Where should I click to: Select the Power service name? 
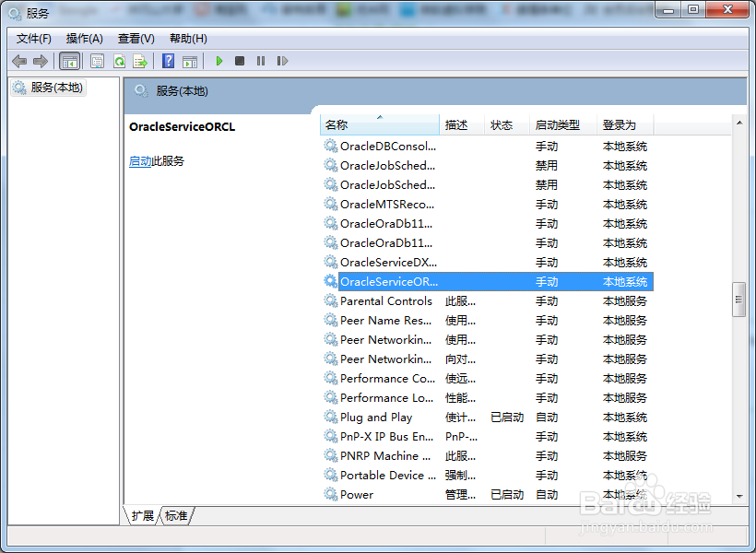point(357,494)
